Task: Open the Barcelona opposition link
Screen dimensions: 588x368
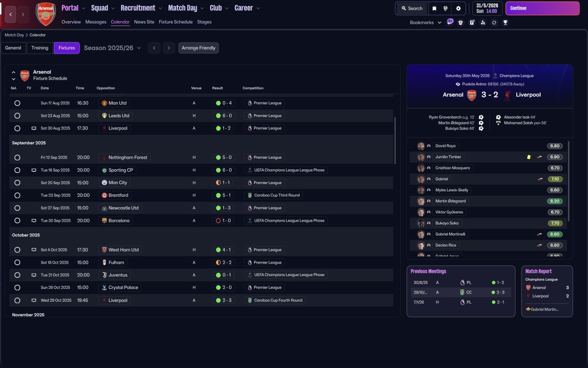Action: pyautogui.click(x=116, y=221)
